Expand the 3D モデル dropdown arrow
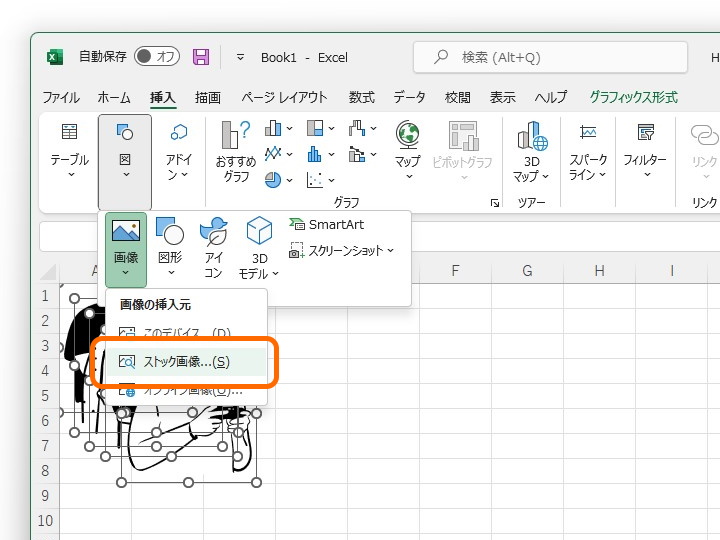The width and height of the screenshot is (720, 540). 276,274
